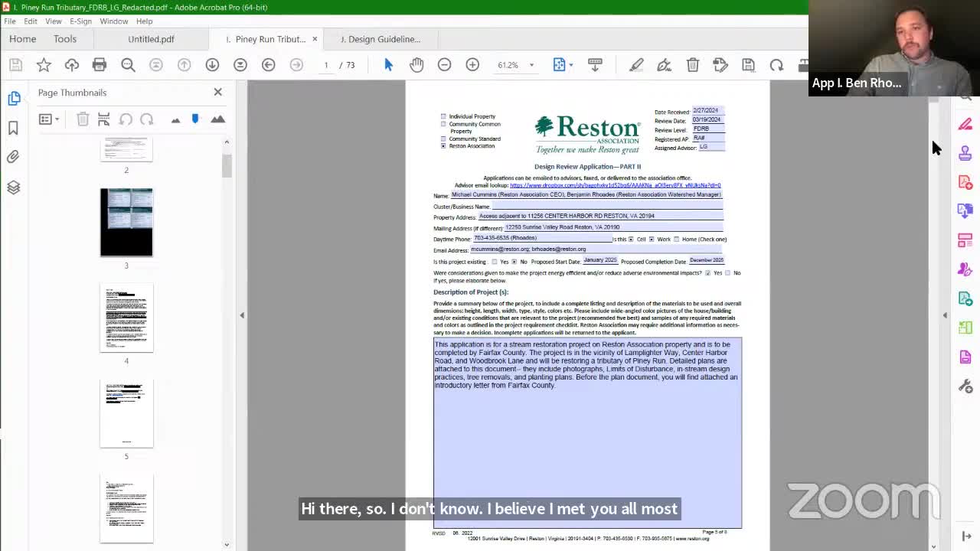Open the Dropbox advisor email lookup link
The image size is (980, 551).
615,185
